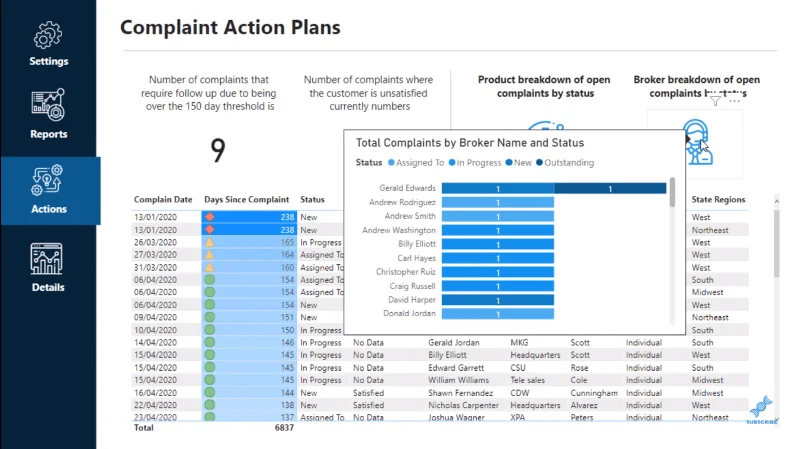Open the more options ellipsis on broker visual
This screenshot has width=800, height=449.
point(735,101)
